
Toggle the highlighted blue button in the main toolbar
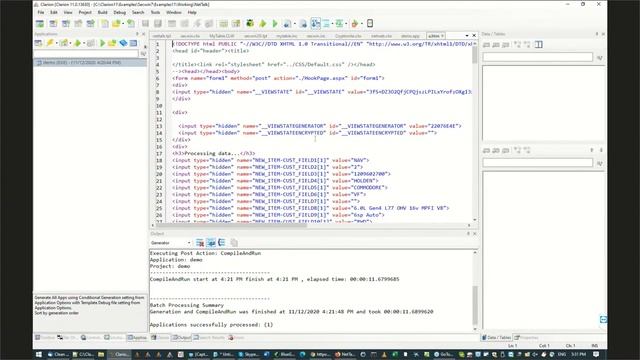[315, 24]
